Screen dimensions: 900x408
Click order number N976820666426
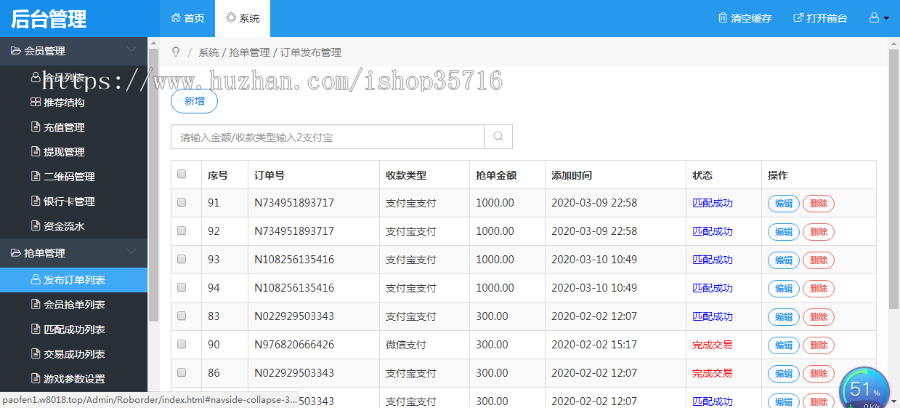click(x=294, y=345)
